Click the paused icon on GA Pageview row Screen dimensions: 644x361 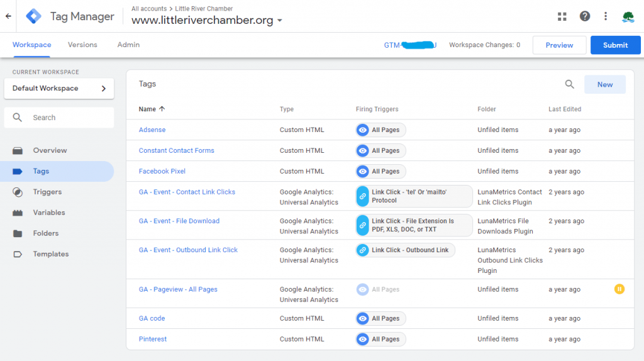tap(619, 289)
